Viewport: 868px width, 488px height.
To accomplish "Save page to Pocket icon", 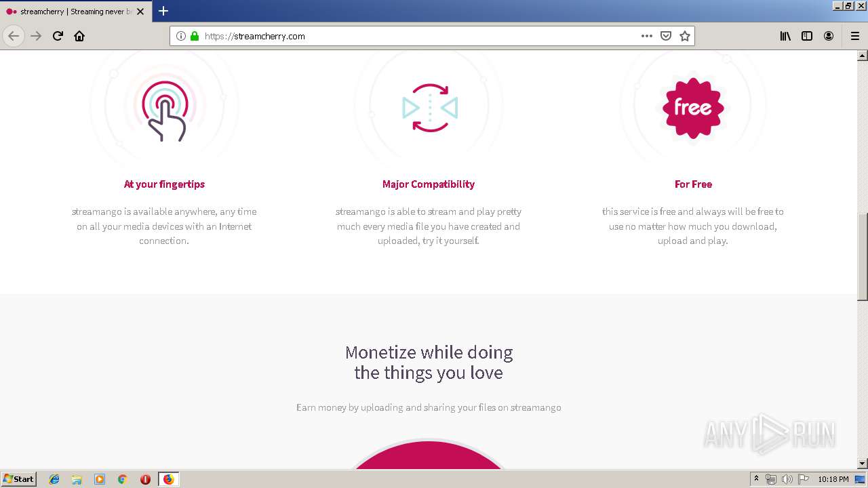I will [x=666, y=36].
